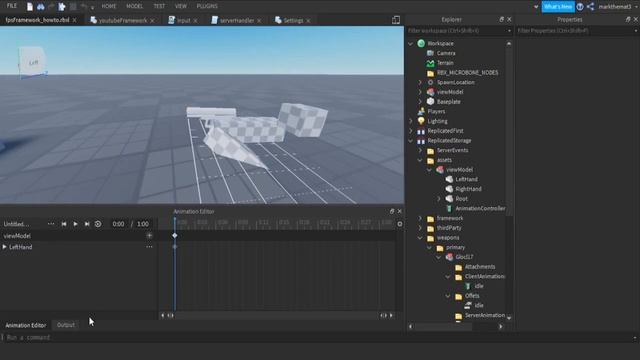Click the view selector cube labeled Left

32,62
